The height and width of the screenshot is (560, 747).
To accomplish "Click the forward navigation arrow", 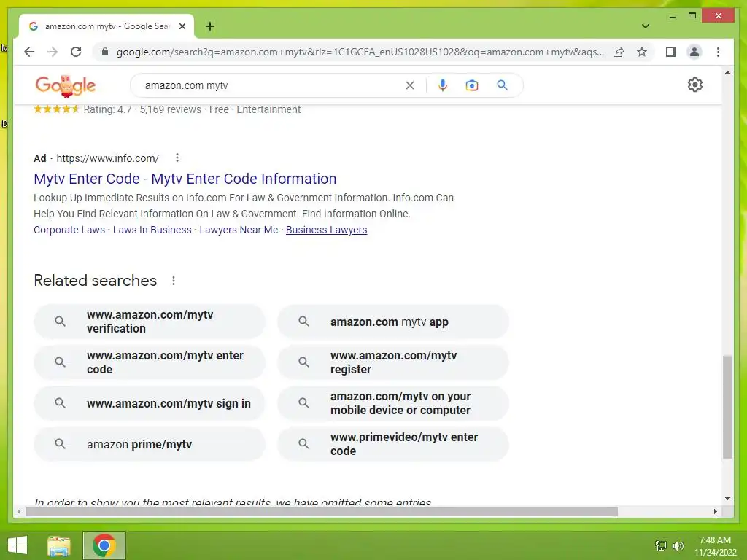I will 53,52.
